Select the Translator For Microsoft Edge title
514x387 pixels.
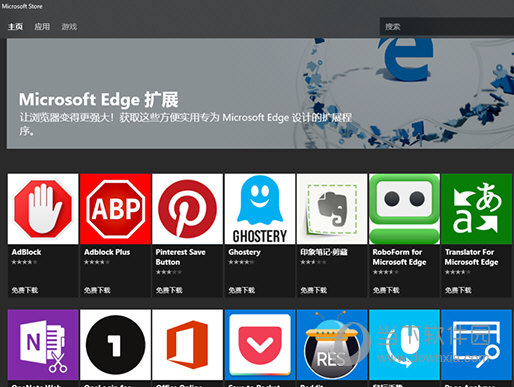[471, 257]
